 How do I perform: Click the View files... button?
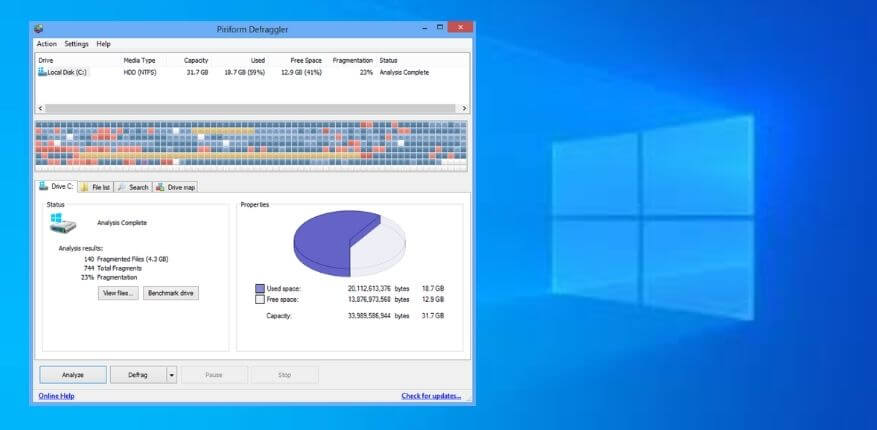118,293
